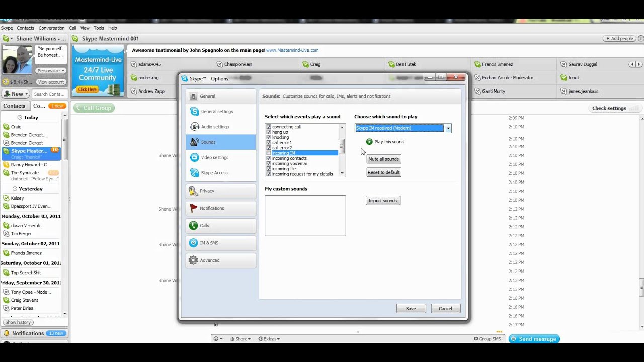Toggle the knocking sound checkbox
This screenshot has width=644, height=362.
pos(268,137)
